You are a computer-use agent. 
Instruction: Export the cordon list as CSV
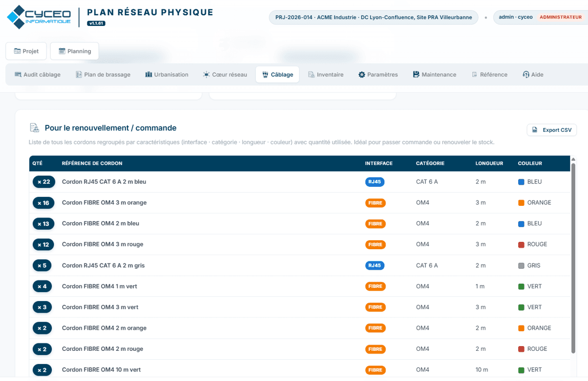pyautogui.click(x=552, y=130)
